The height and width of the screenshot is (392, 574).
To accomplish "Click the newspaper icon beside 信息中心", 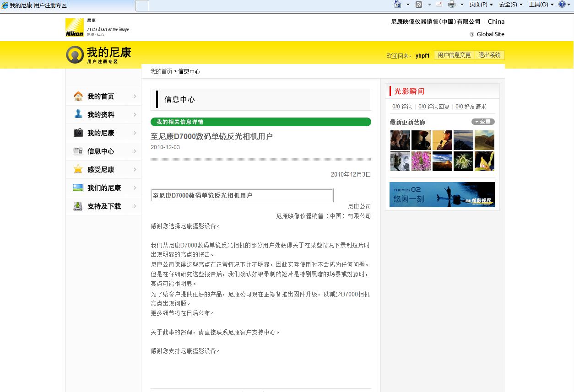I will tap(78, 151).
